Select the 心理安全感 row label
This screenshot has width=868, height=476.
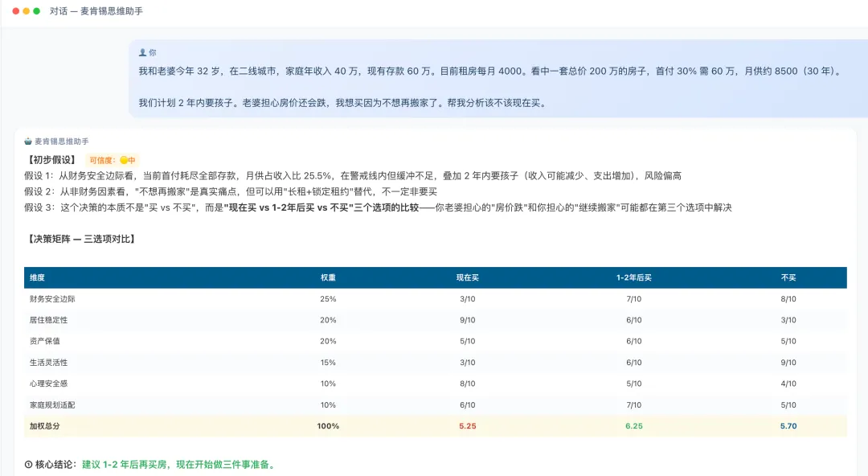(49, 384)
